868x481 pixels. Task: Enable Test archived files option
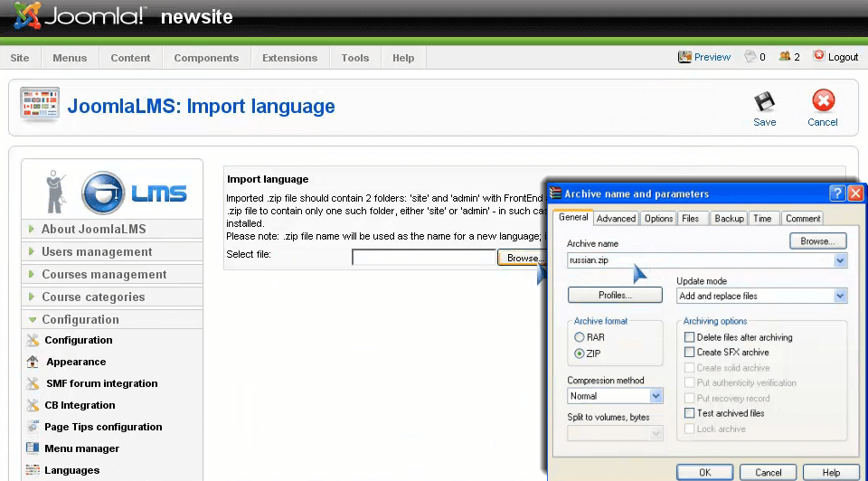point(689,413)
